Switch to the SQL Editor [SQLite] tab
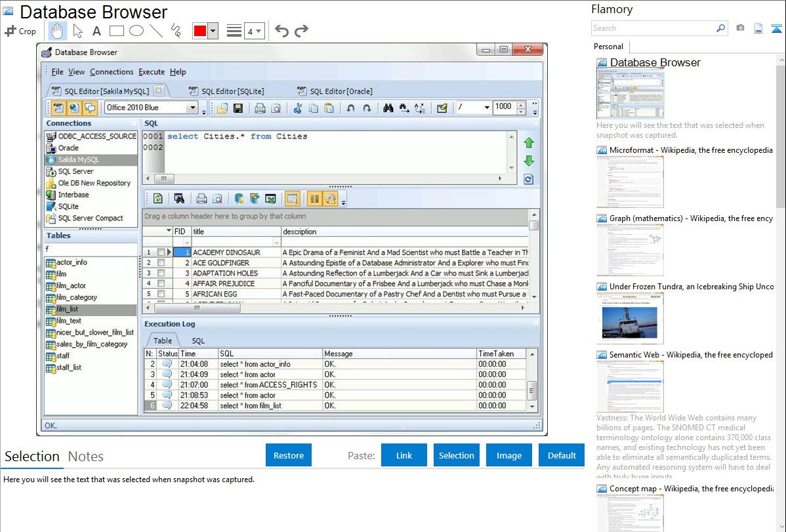The width and height of the screenshot is (786, 532). (x=226, y=91)
